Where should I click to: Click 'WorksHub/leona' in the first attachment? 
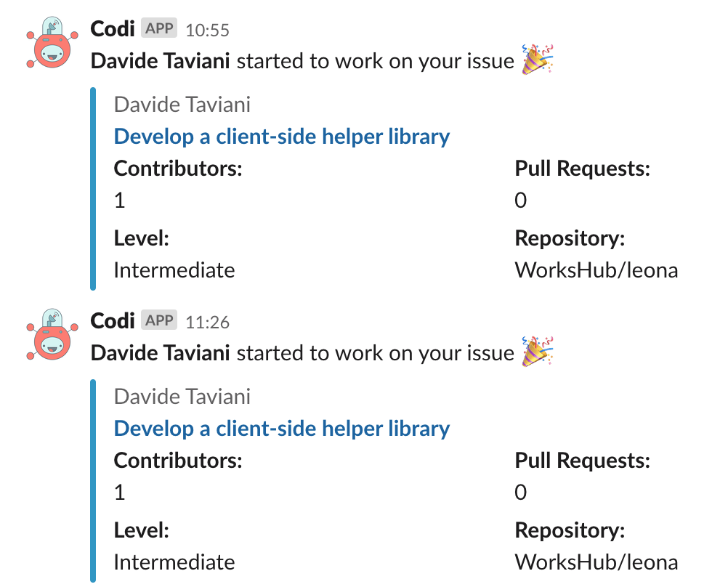pos(596,270)
